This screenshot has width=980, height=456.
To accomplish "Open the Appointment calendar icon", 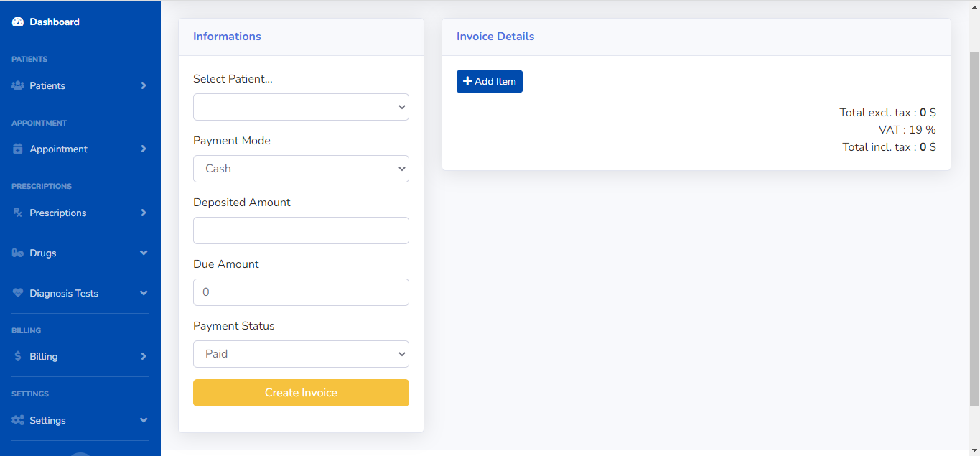I will [x=17, y=149].
